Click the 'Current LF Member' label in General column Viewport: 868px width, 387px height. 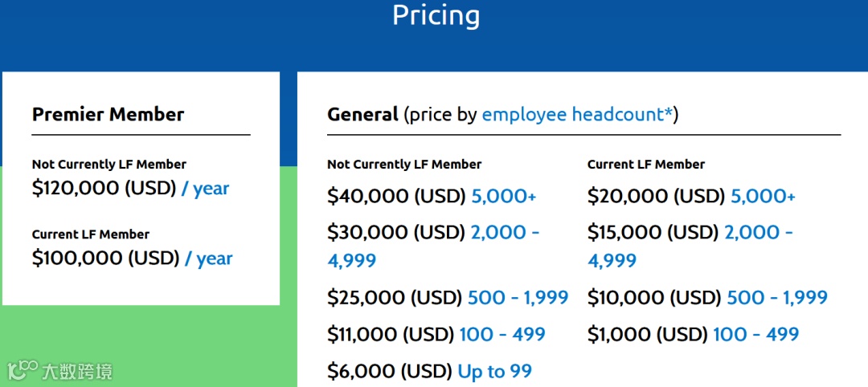point(645,165)
